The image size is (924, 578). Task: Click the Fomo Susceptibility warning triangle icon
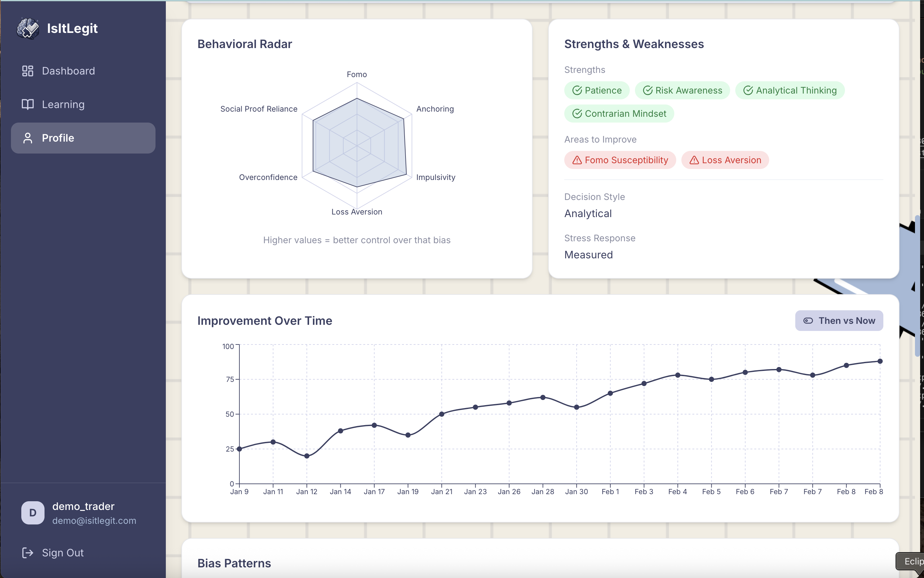(x=577, y=160)
